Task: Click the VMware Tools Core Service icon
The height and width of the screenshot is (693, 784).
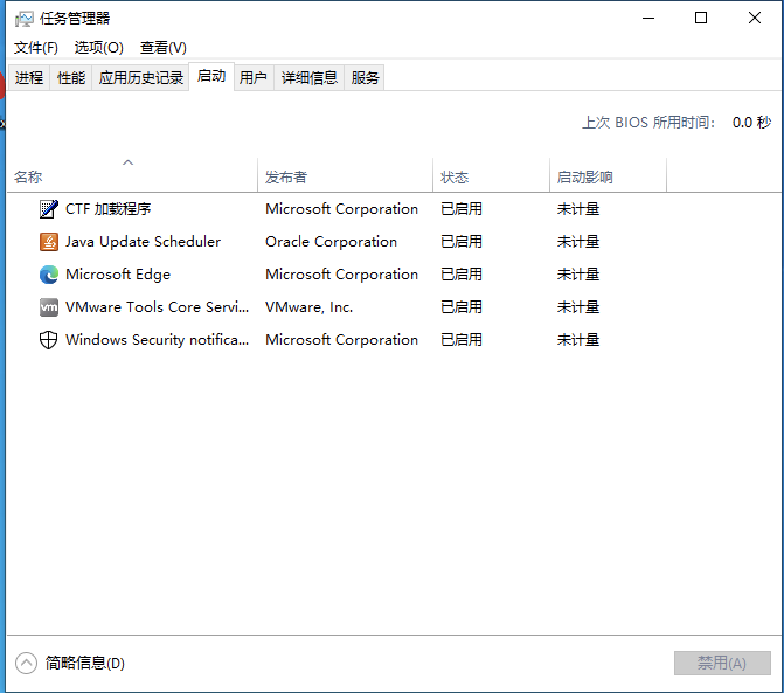Action: pos(48,307)
